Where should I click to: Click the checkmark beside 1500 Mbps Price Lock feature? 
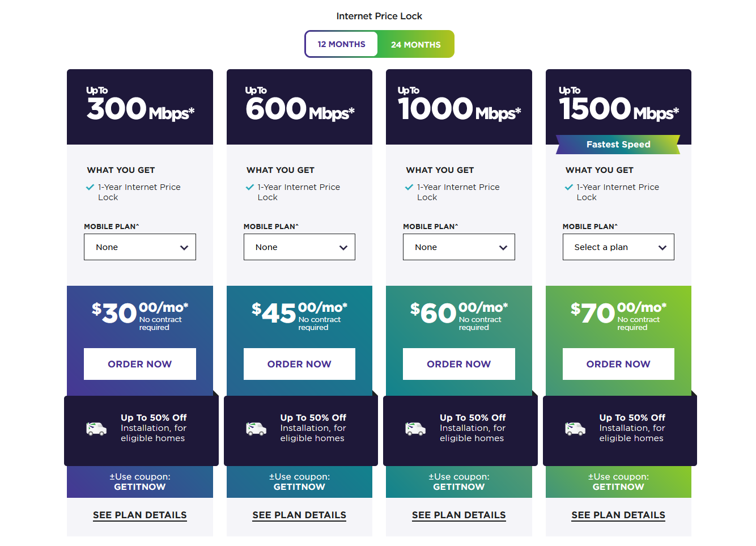click(568, 187)
